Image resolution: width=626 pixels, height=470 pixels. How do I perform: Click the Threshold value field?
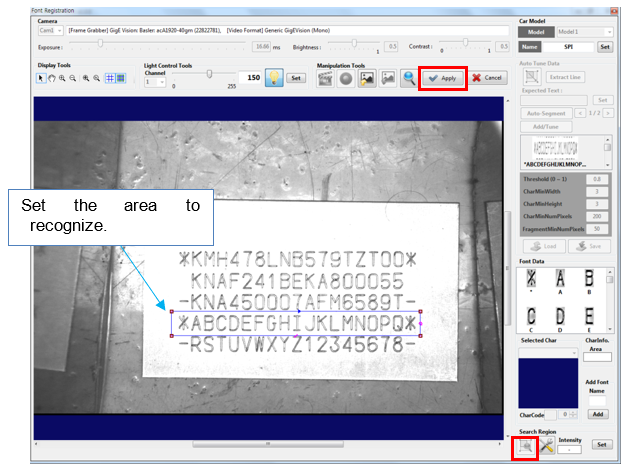pos(597,178)
